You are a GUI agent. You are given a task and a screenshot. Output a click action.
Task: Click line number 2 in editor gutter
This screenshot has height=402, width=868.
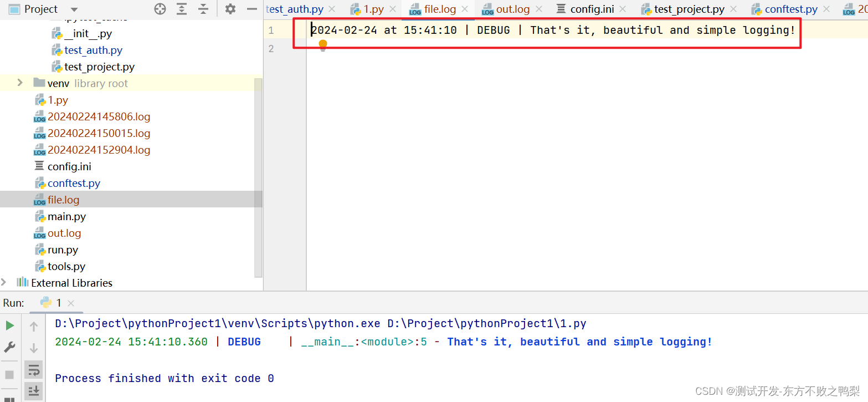[x=271, y=49]
